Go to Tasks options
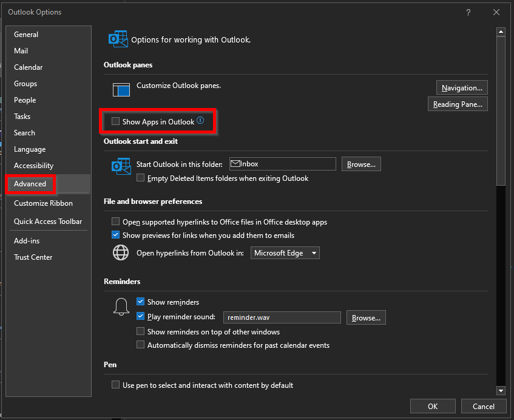Screen dimensions: 514x420 coord(48,117)
